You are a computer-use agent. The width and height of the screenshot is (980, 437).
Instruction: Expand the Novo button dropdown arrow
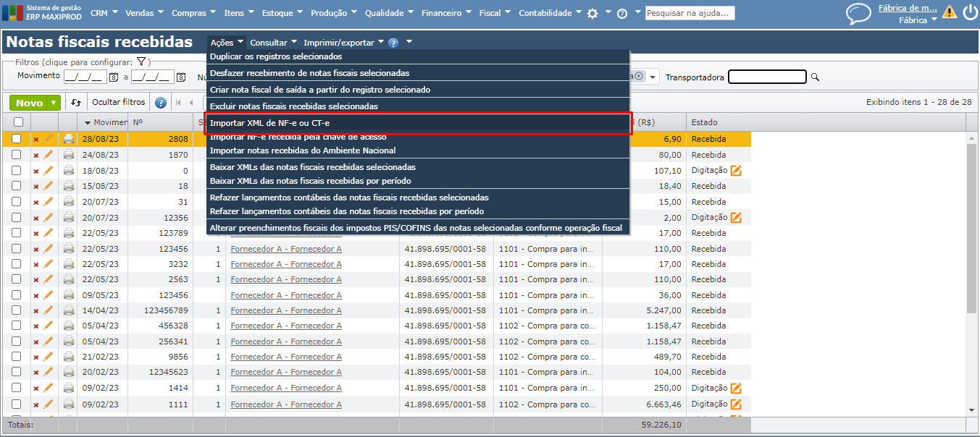tap(54, 103)
